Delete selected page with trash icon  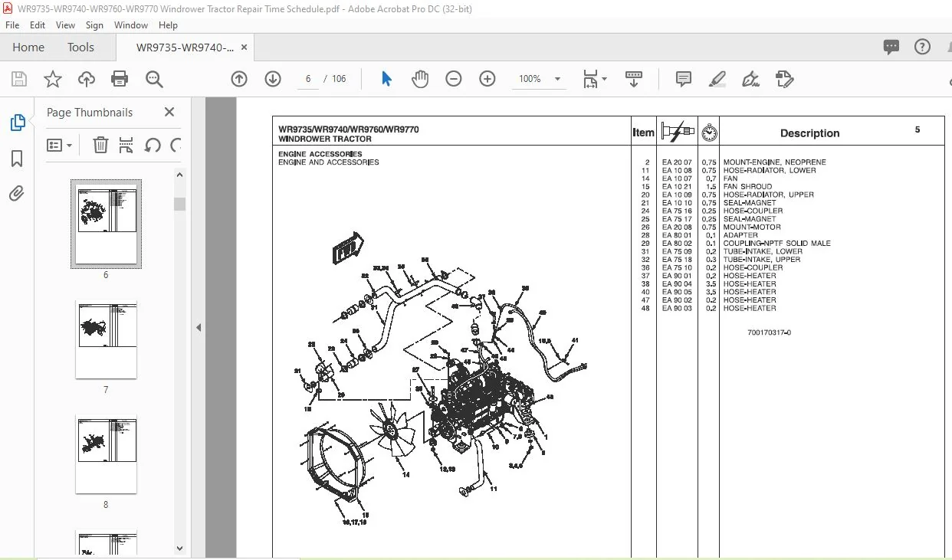tap(100, 145)
